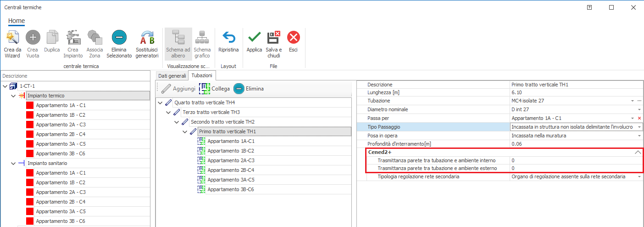Collapse the Cened2+ property section
The image size is (644, 227).
pos(638,153)
